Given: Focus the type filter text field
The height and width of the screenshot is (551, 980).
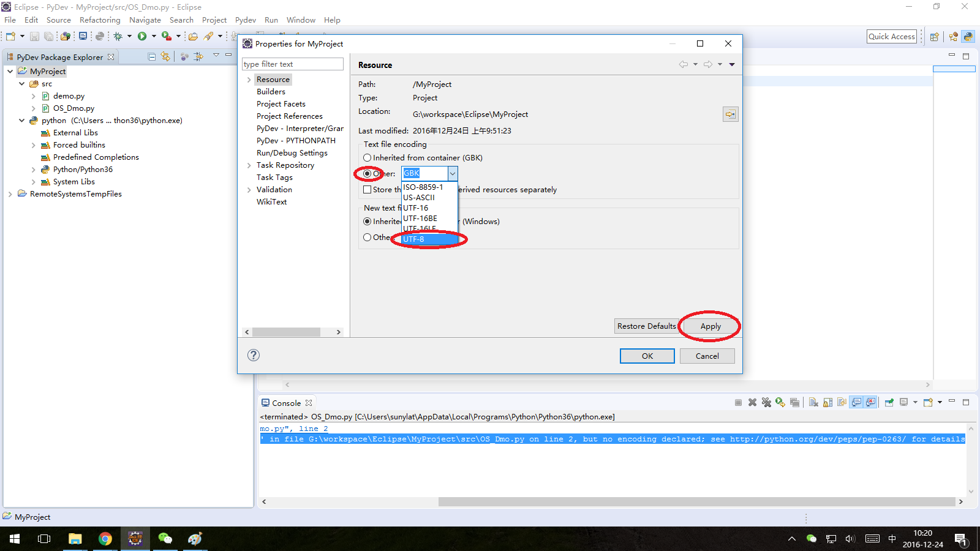Looking at the screenshot, I should click(x=293, y=64).
